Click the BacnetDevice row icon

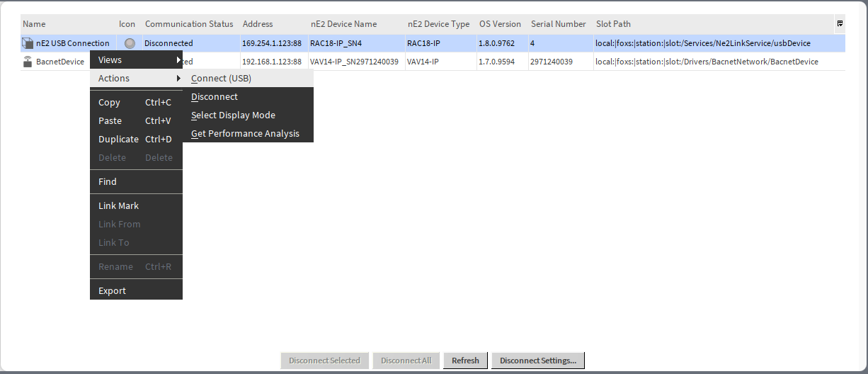[x=28, y=62]
